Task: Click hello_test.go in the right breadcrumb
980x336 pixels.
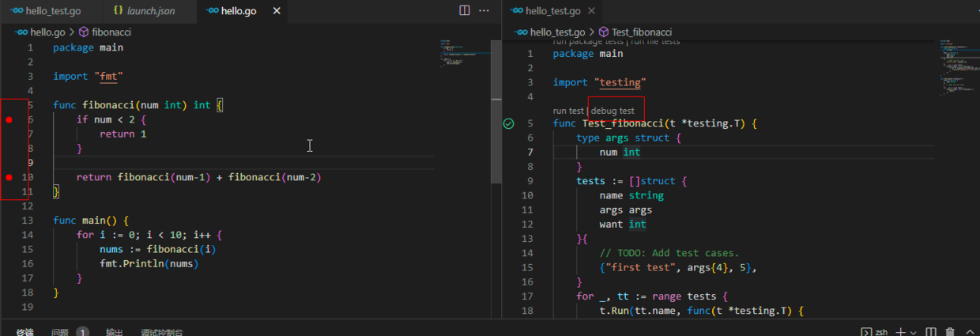Action: (557, 32)
